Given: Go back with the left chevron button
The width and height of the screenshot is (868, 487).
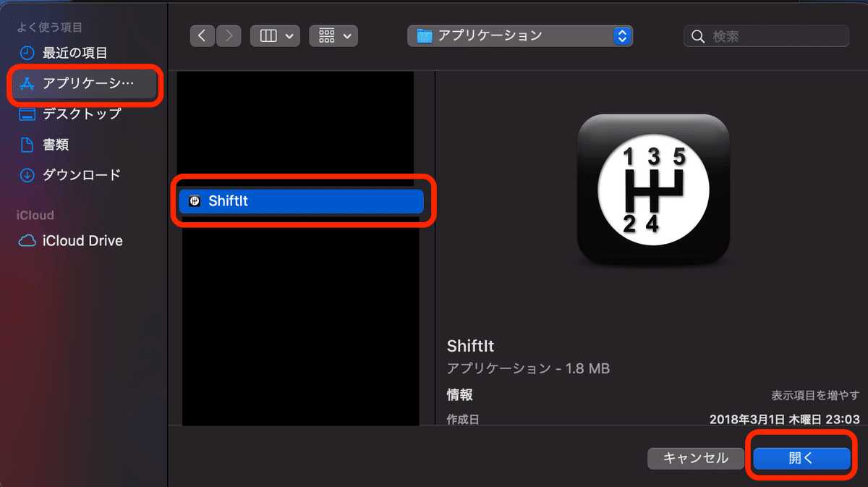Looking at the screenshot, I should point(203,36).
